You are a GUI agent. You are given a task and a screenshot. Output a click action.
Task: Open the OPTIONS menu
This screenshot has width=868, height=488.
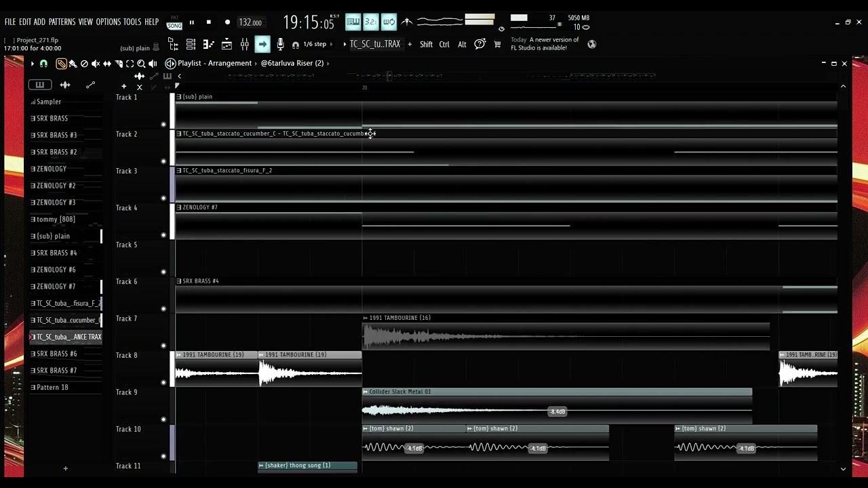click(x=108, y=22)
